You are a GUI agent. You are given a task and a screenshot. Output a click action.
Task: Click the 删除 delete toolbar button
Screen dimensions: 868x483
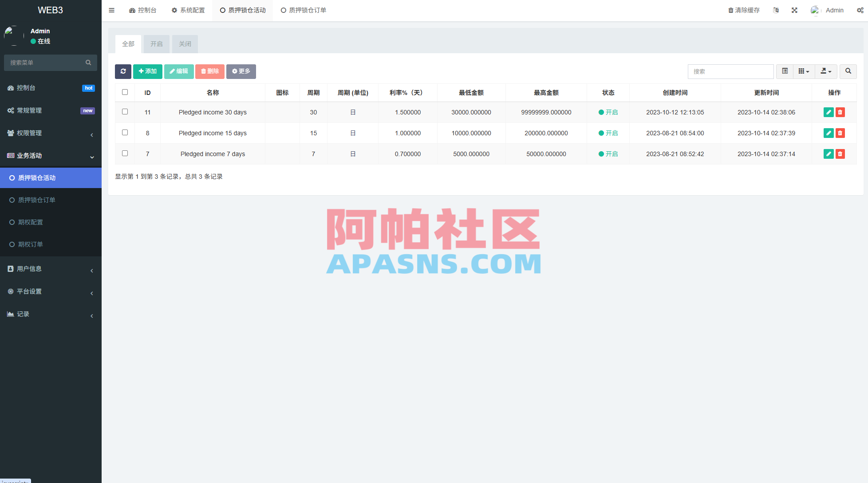pyautogui.click(x=210, y=71)
